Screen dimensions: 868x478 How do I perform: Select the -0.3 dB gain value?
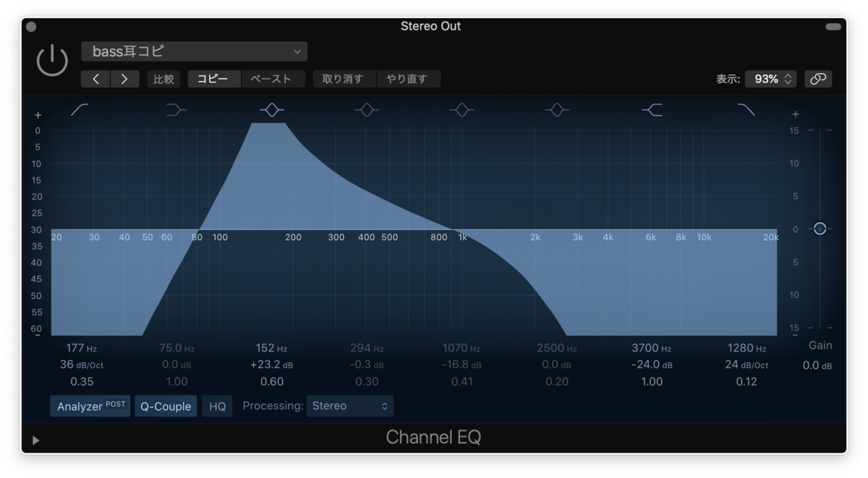coord(367,364)
